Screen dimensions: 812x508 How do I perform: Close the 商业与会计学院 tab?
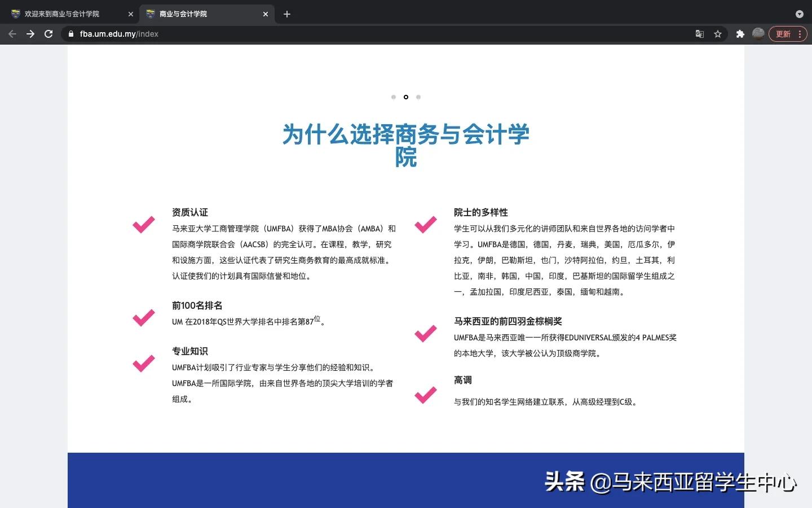(x=266, y=14)
